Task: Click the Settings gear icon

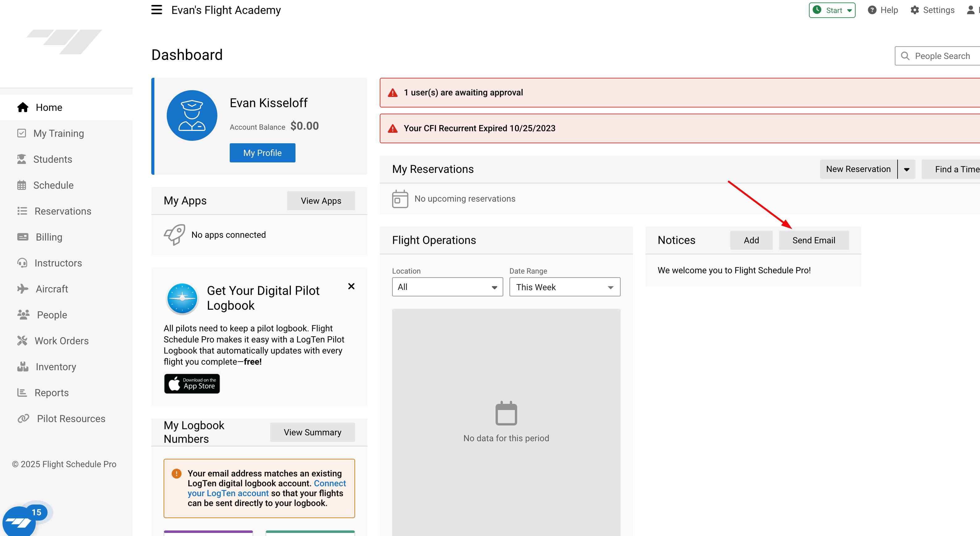Action: [915, 10]
